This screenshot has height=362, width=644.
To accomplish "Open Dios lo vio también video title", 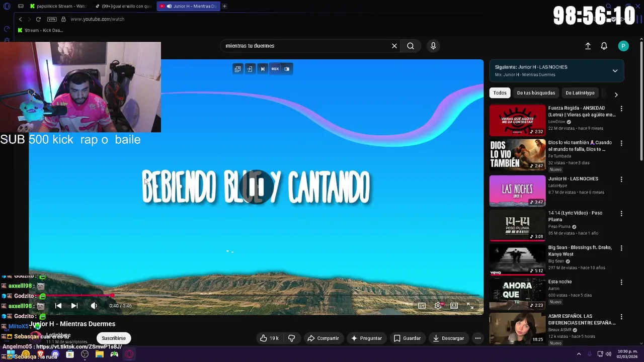I will tap(580, 146).
